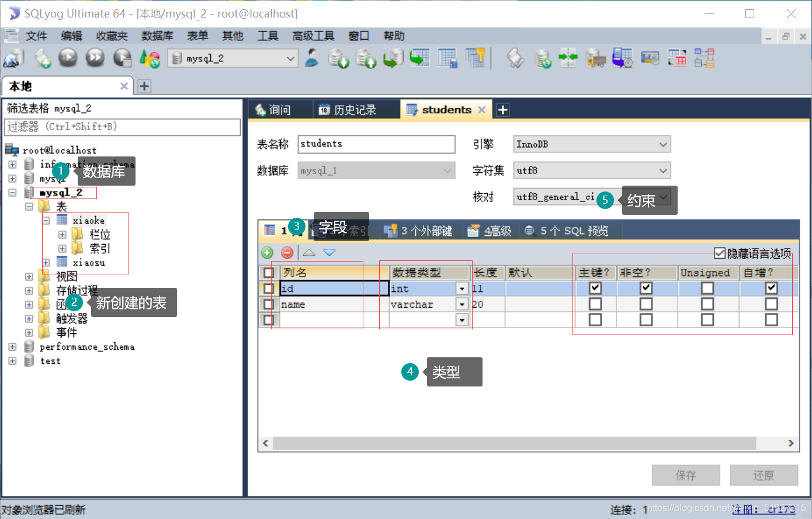
Task: Open the schema designer diagram icon
Action: click(704, 58)
